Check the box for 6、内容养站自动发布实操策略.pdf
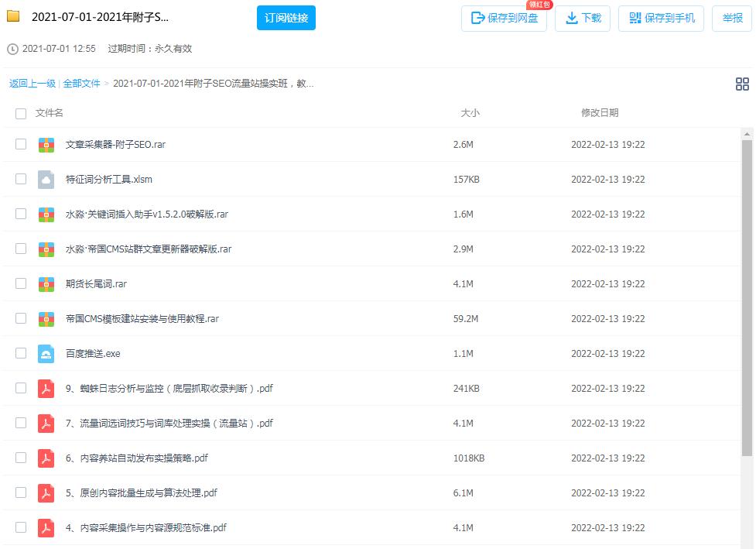 (21, 458)
